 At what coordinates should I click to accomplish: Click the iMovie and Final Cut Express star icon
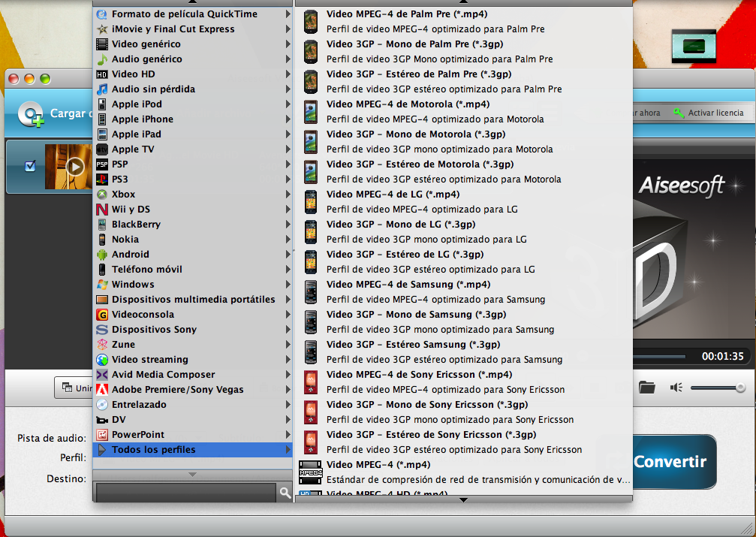(102, 29)
